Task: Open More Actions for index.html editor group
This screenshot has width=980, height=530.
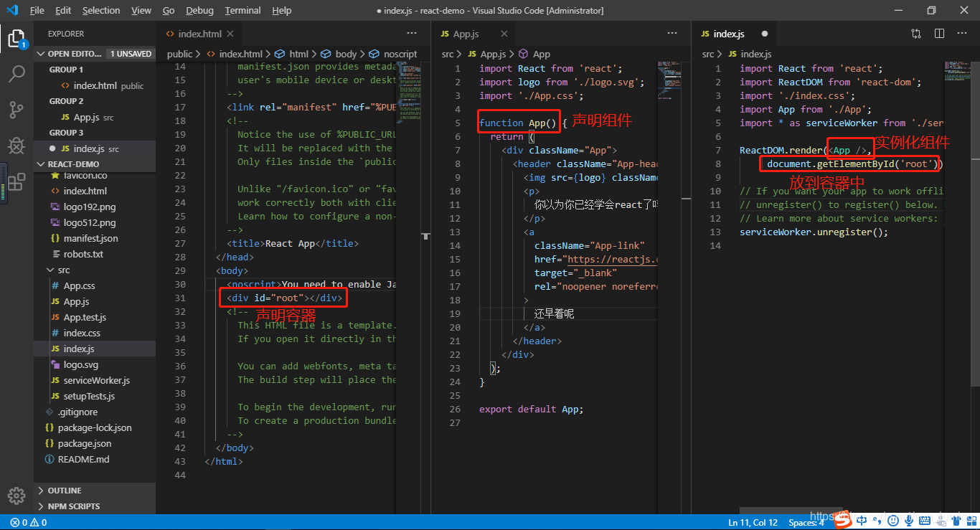Action: (412, 34)
